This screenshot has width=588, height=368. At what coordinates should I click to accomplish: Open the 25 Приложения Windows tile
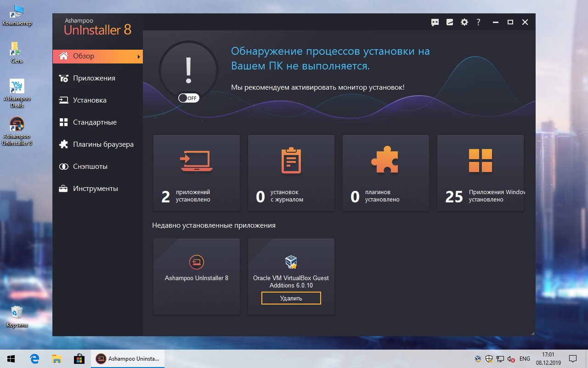pyautogui.click(x=480, y=172)
